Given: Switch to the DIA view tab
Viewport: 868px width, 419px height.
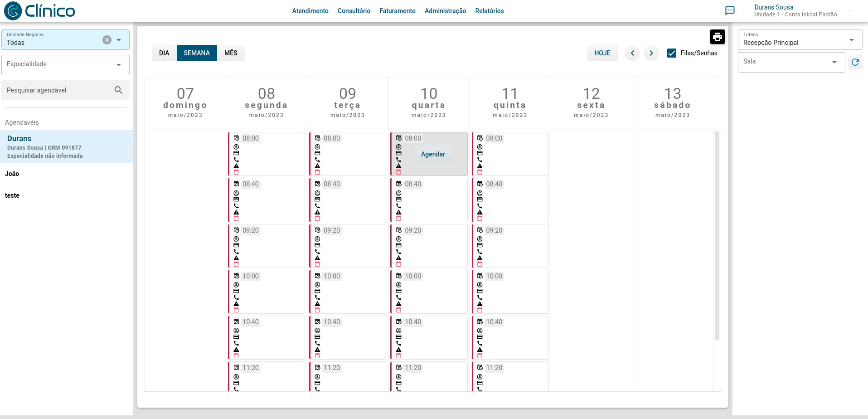Looking at the screenshot, I should click(x=164, y=53).
